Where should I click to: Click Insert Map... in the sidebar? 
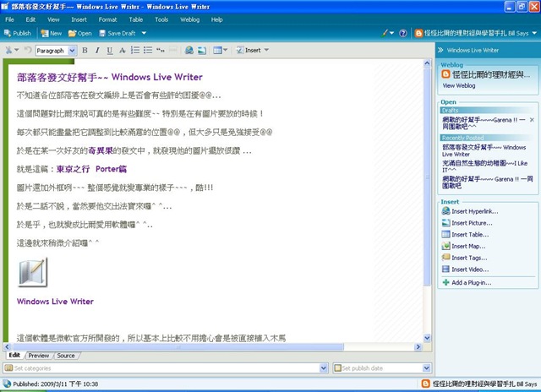464,246
